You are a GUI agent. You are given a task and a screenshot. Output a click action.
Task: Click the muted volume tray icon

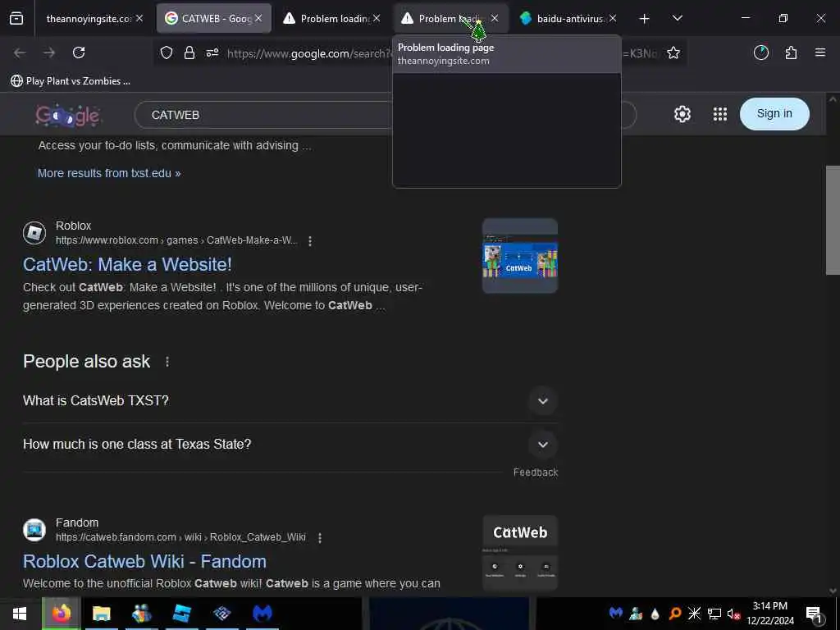pos(733,614)
